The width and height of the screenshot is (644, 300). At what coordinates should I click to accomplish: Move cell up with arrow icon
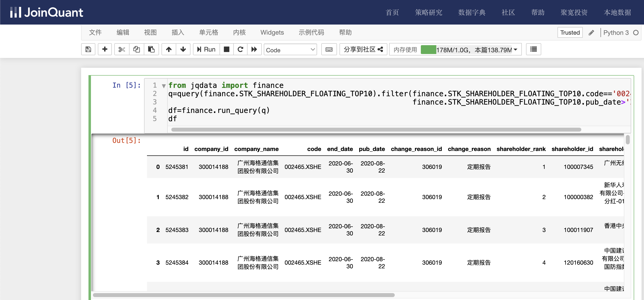[169, 49]
